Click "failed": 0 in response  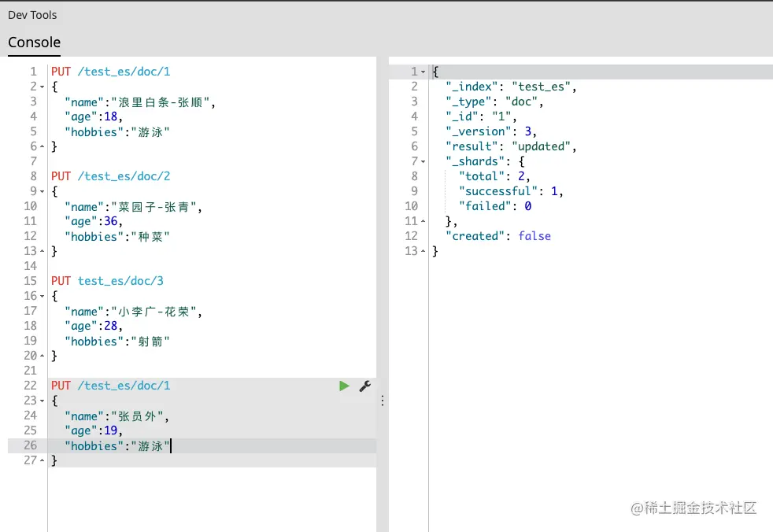click(495, 206)
